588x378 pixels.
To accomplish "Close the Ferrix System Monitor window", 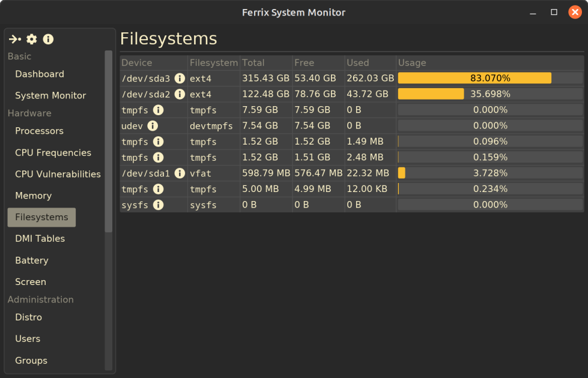I will (x=575, y=13).
